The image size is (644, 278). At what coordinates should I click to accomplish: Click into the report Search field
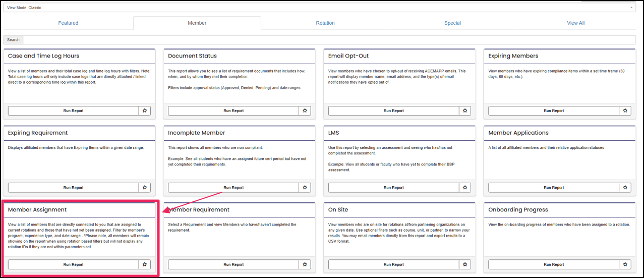pyautogui.click(x=329, y=39)
